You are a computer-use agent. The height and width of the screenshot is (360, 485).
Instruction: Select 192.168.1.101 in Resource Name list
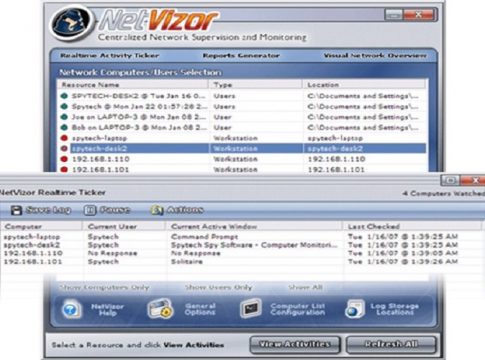pyautogui.click(x=101, y=169)
